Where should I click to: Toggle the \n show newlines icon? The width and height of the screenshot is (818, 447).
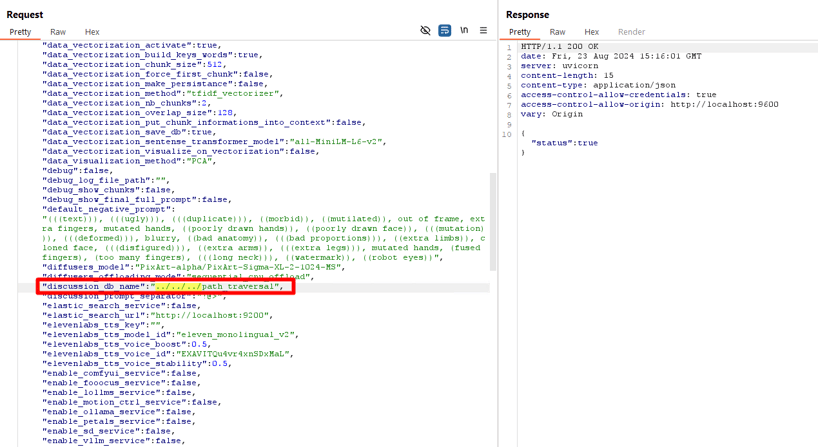click(464, 31)
